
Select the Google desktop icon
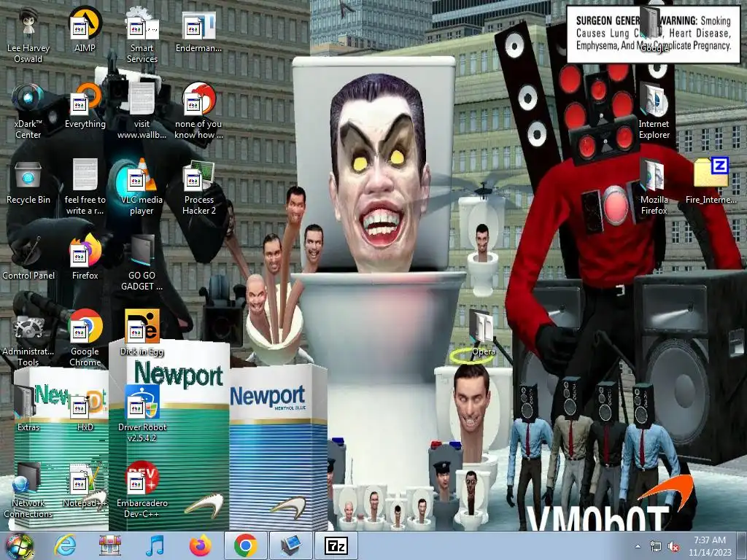[x=654, y=30]
